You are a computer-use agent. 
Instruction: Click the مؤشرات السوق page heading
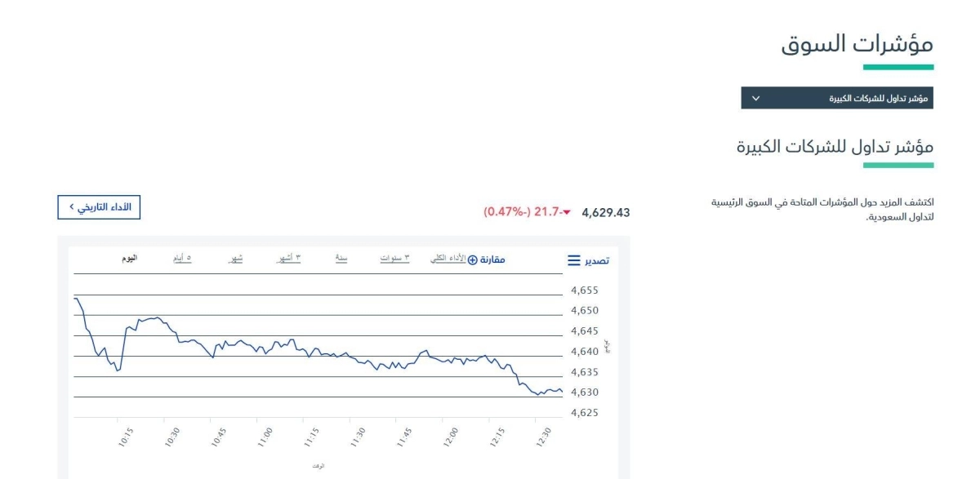[x=857, y=46]
